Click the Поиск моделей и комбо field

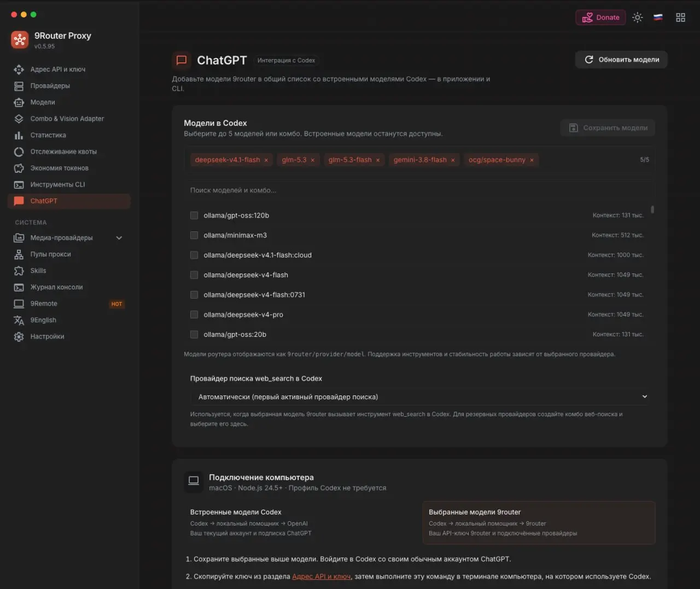pyautogui.click(x=419, y=190)
